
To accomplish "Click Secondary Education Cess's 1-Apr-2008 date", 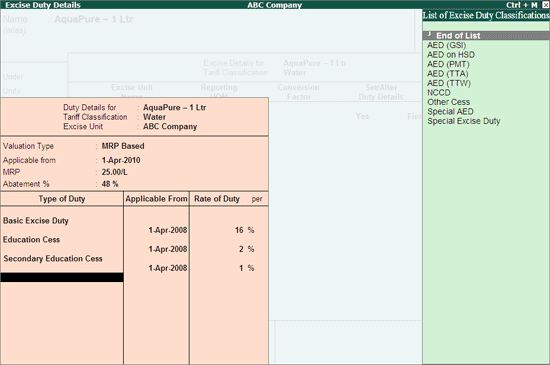I will tap(168, 268).
